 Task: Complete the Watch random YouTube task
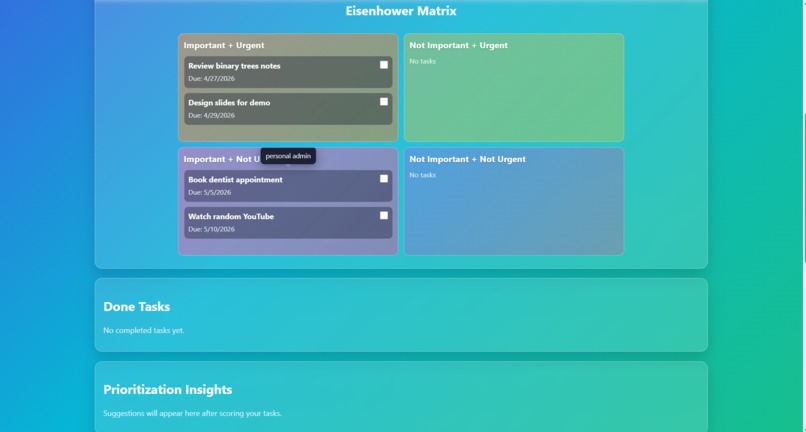click(384, 215)
